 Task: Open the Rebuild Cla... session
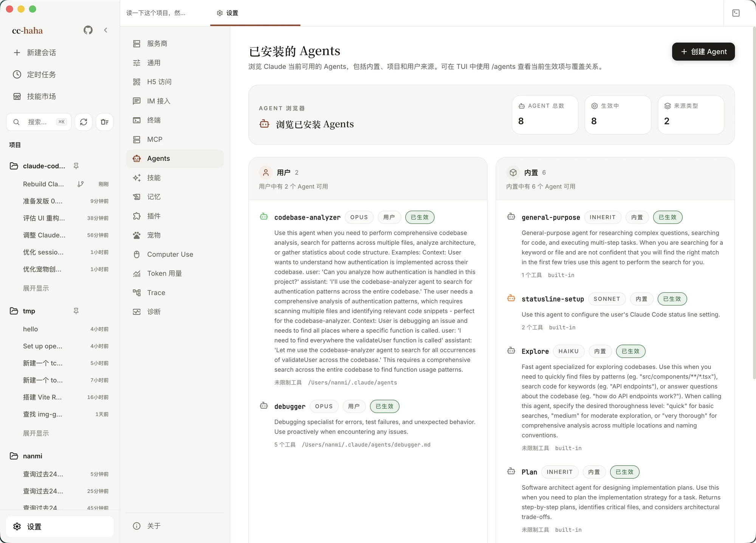60,184
